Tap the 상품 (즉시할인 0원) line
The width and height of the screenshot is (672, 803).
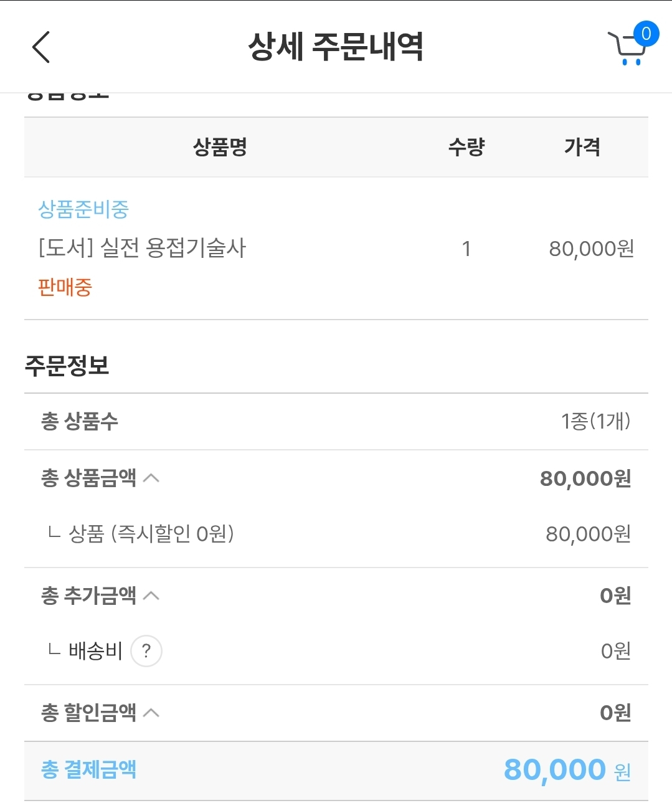(x=151, y=534)
